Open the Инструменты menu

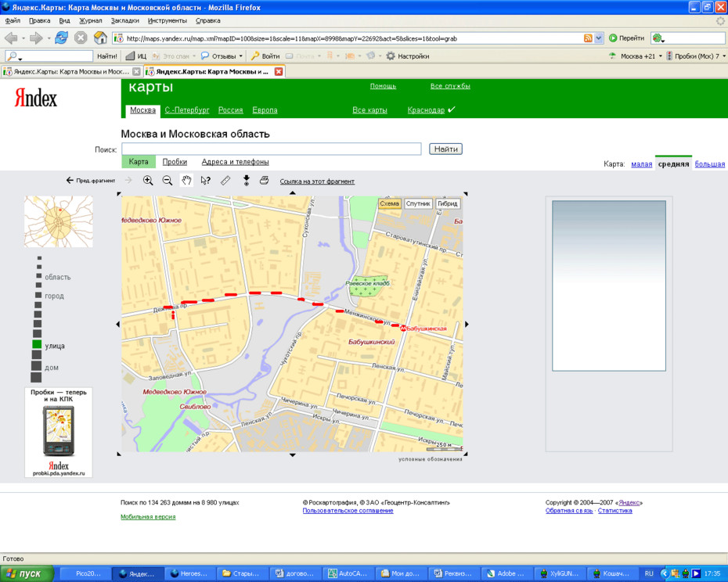coord(168,20)
